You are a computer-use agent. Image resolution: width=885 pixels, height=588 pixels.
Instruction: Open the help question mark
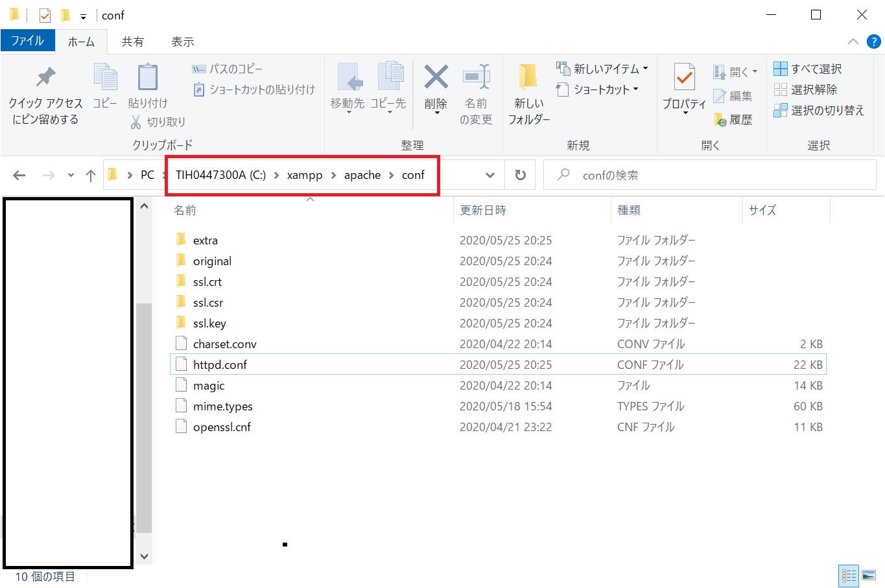[x=874, y=42]
